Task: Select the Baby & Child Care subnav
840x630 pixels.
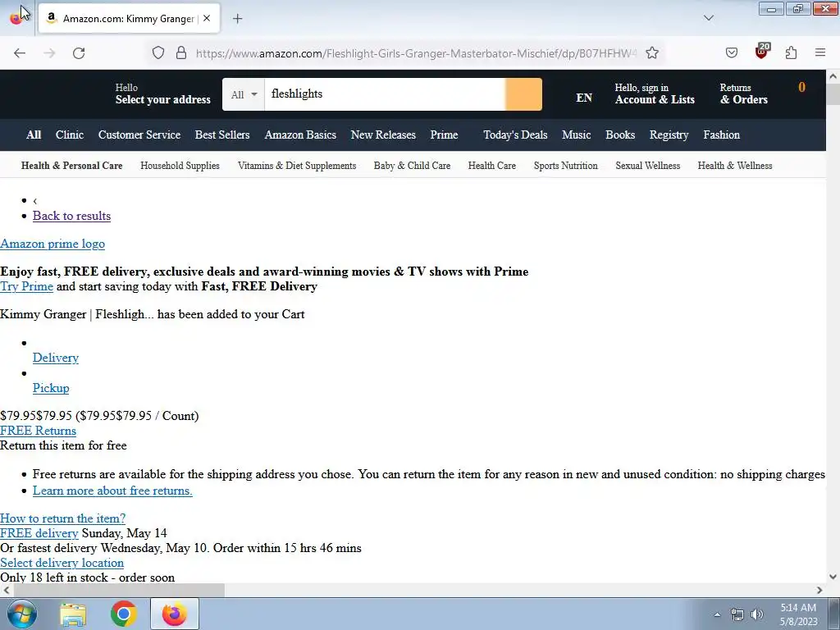Action: click(x=412, y=166)
